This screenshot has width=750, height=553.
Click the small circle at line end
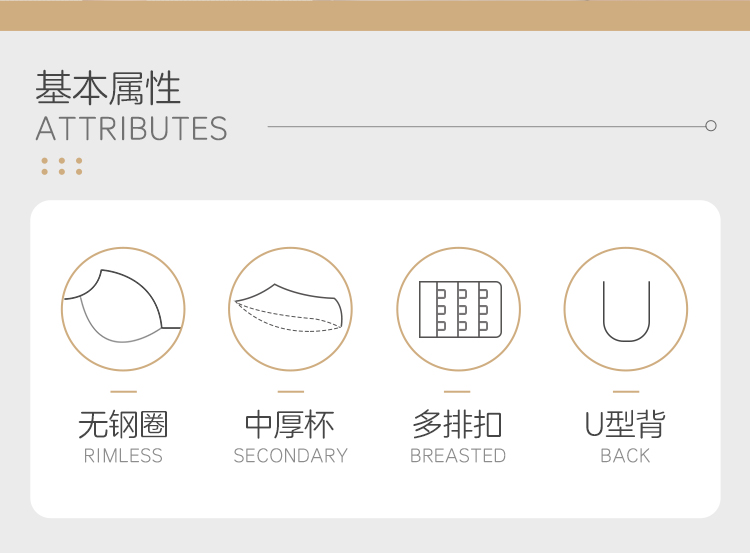pyautogui.click(x=711, y=126)
